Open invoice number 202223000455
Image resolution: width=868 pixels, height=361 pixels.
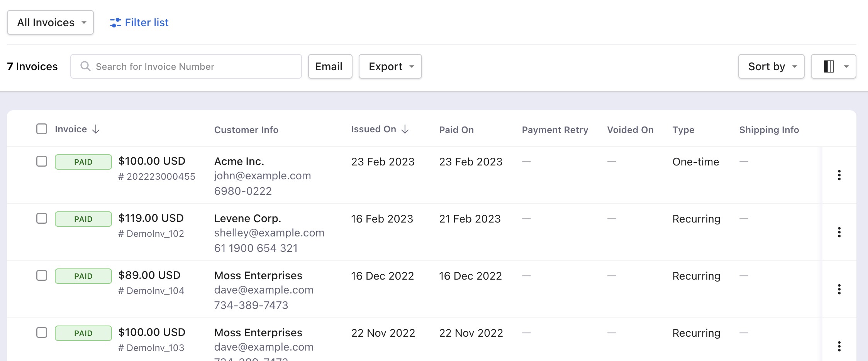(x=157, y=177)
